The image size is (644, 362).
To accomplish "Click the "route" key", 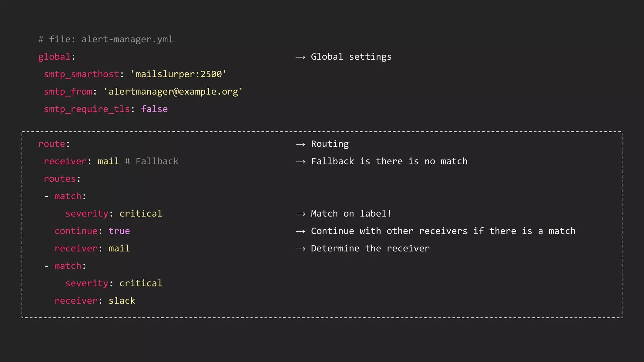I will coord(52,144).
